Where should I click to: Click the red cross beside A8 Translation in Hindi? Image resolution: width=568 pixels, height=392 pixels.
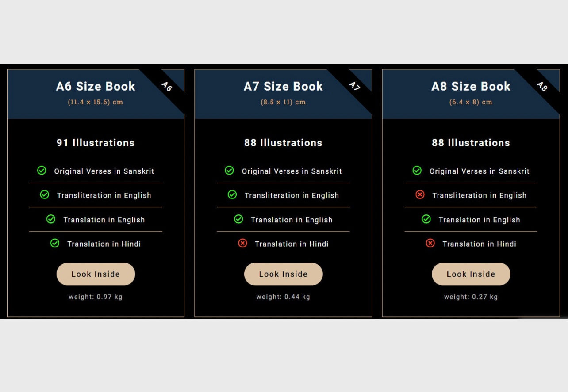pyautogui.click(x=430, y=243)
